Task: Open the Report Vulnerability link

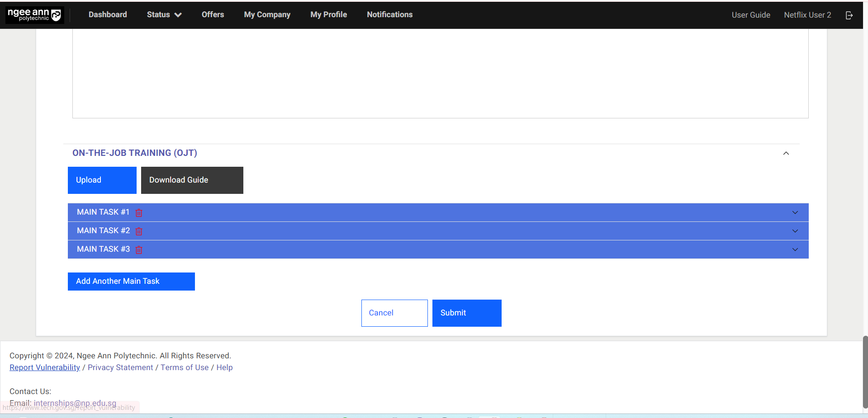Action: [x=45, y=368]
